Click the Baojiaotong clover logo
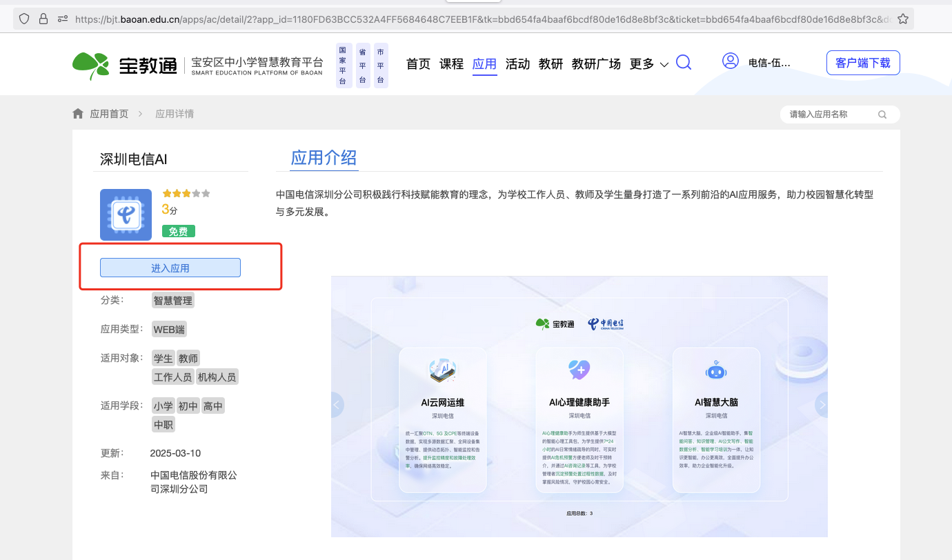Image resolution: width=952 pixels, height=560 pixels. tap(90, 66)
